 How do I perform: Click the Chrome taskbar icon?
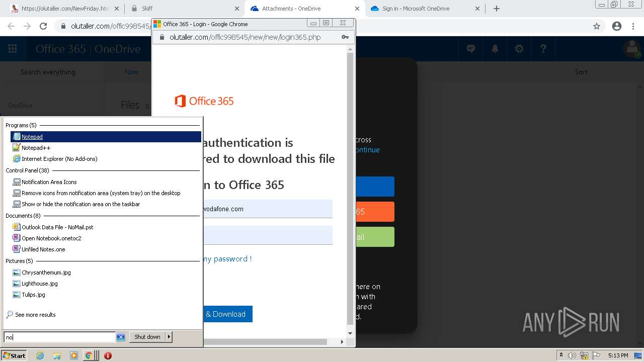tap(89, 355)
